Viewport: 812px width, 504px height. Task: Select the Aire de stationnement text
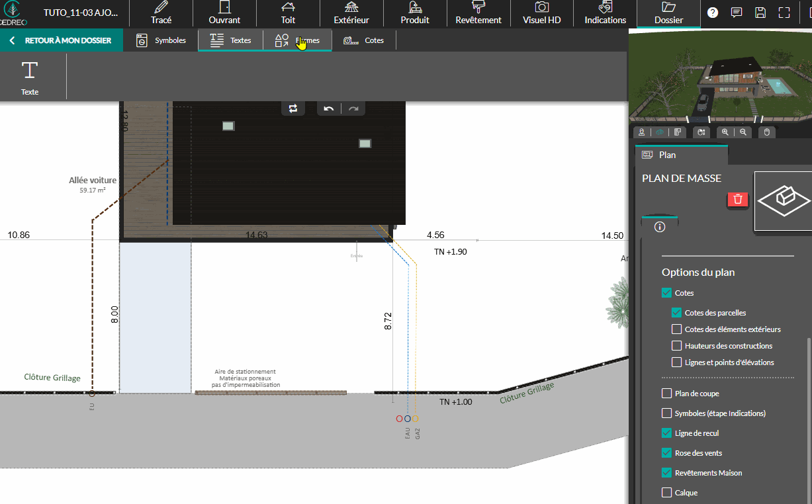pyautogui.click(x=246, y=378)
